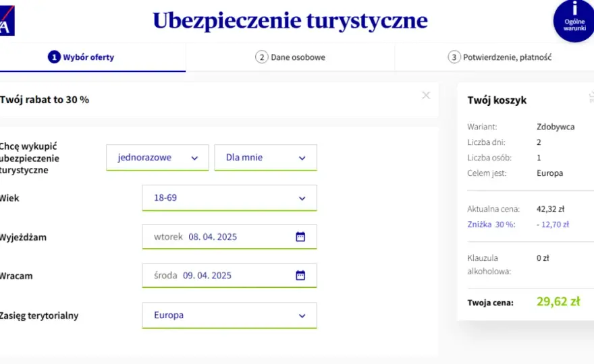Expand the Dla mnie dropdown
Image resolution: width=594 pixels, height=364 pixels.
tap(265, 158)
